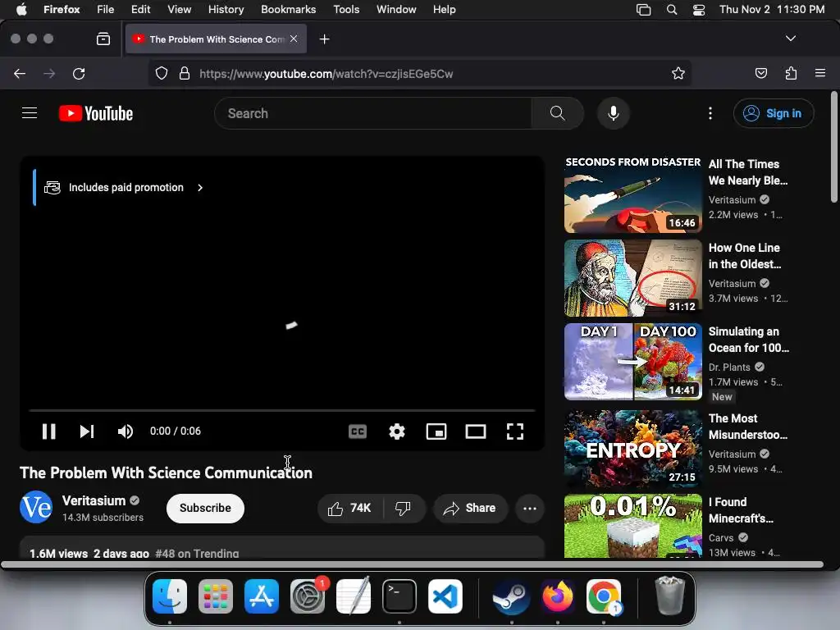Open the YouTube settings three-dot menu
Screen dimensions: 840x630
pyautogui.click(x=710, y=113)
